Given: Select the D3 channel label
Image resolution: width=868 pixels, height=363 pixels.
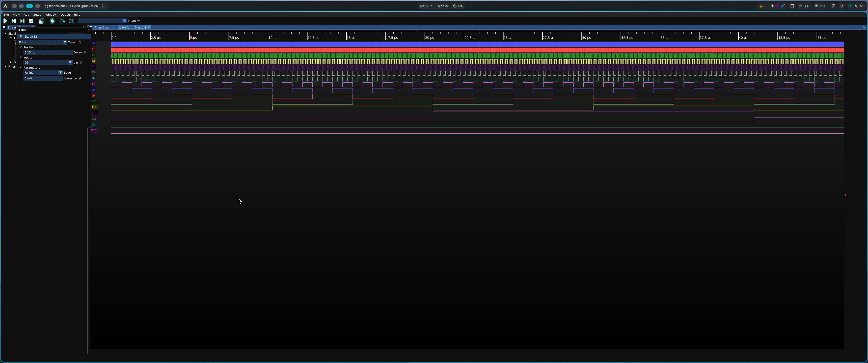Looking at the screenshot, I should [x=94, y=61].
